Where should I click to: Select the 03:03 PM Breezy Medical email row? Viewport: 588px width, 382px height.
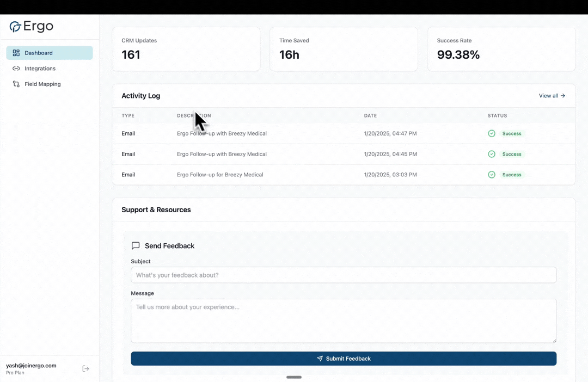(x=272, y=175)
